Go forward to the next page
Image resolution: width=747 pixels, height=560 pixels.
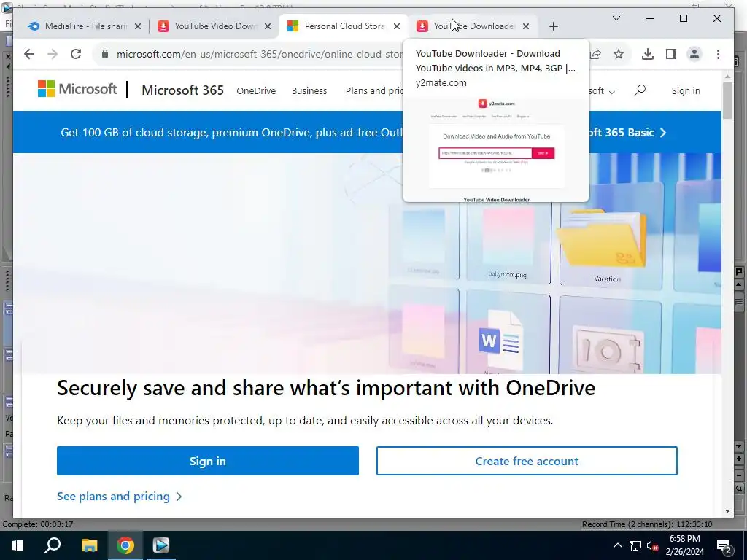click(x=53, y=54)
